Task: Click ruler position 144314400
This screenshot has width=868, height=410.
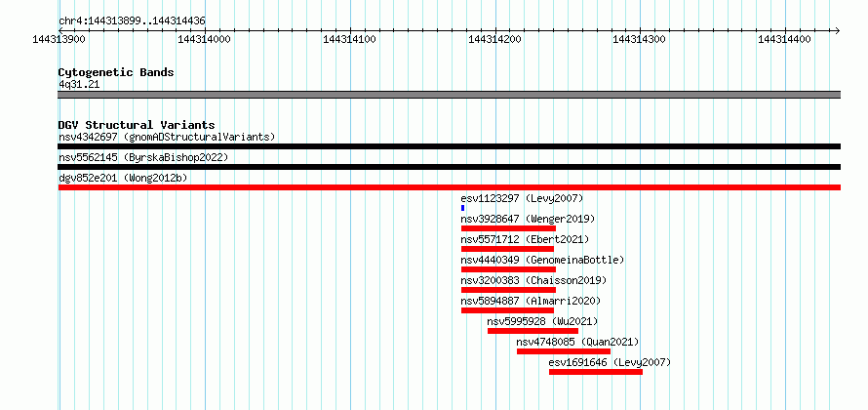Action: (784, 39)
